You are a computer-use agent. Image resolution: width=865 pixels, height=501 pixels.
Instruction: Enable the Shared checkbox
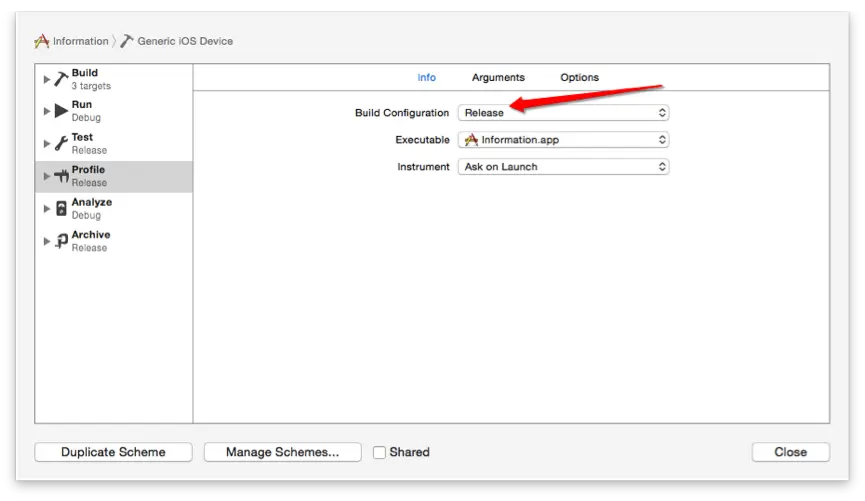(x=379, y=452)
